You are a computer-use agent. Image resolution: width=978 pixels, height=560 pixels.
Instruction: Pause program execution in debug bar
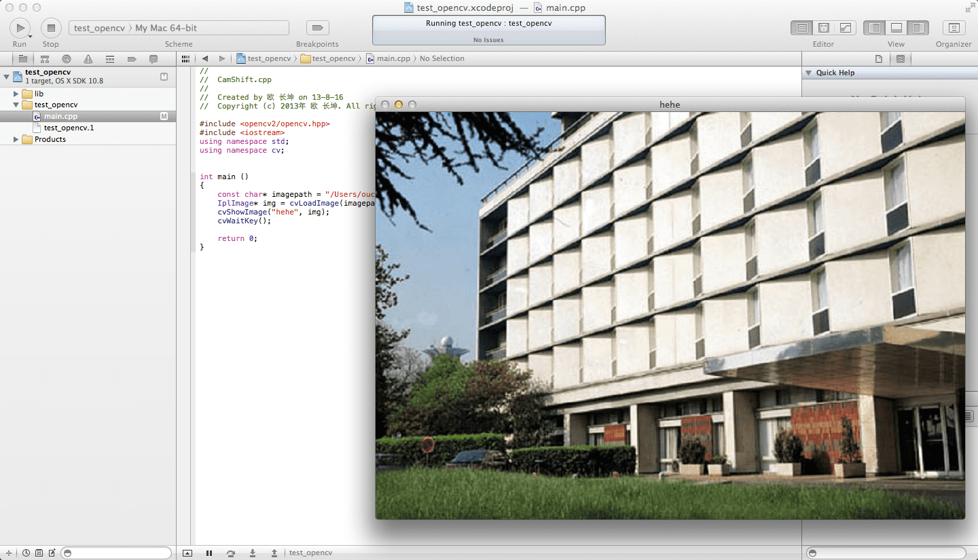pyautogui.click(x=209, y=553)
